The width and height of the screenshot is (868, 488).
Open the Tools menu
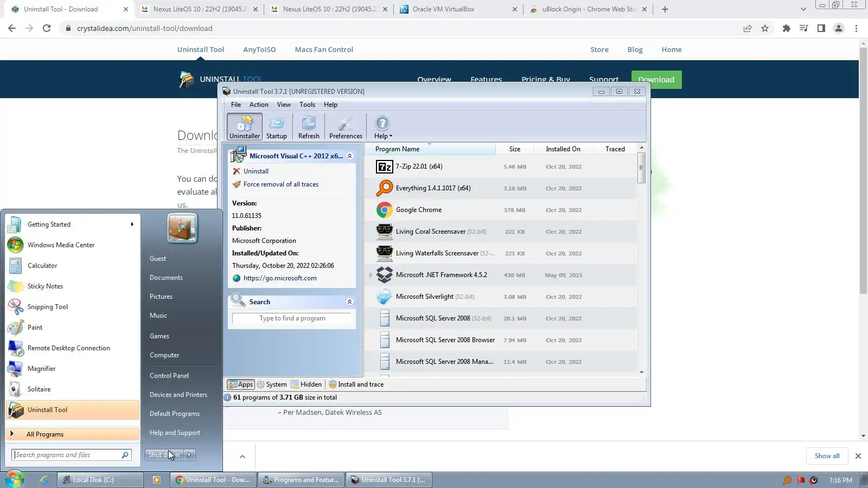pos(307,105)
